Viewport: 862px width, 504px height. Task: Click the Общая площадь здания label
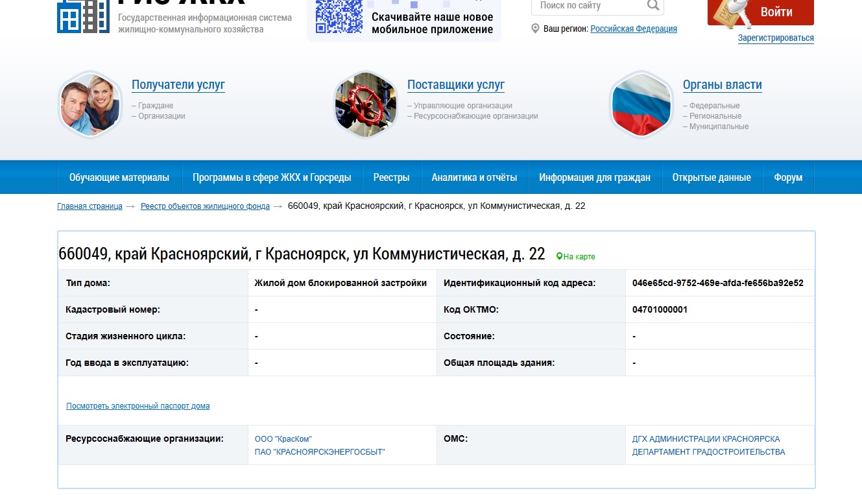(499, 363)
